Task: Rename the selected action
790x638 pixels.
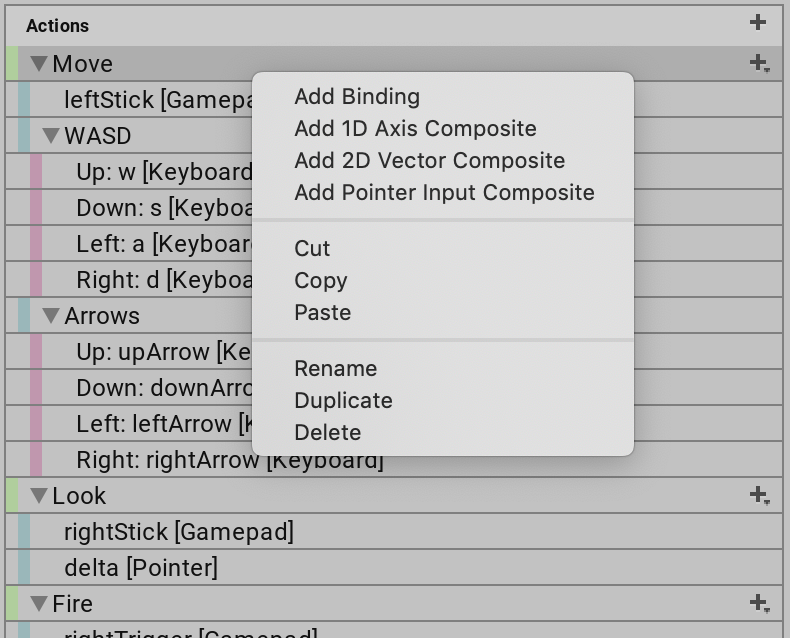Action: (335, 369)
